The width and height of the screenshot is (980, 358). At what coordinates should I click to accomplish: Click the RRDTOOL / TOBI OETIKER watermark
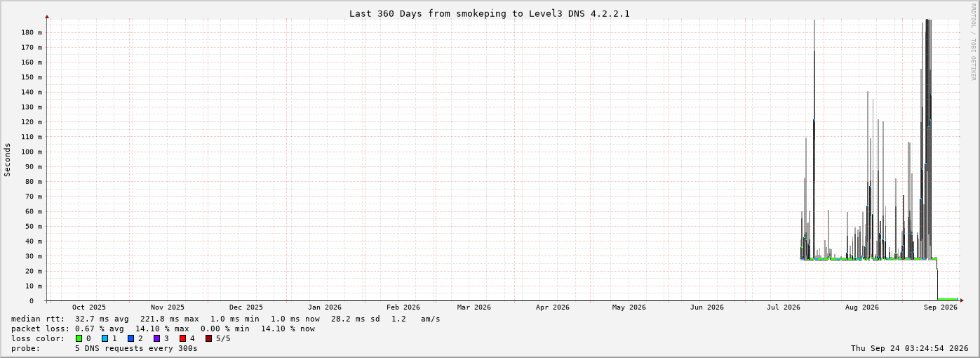tap(974, 42)
